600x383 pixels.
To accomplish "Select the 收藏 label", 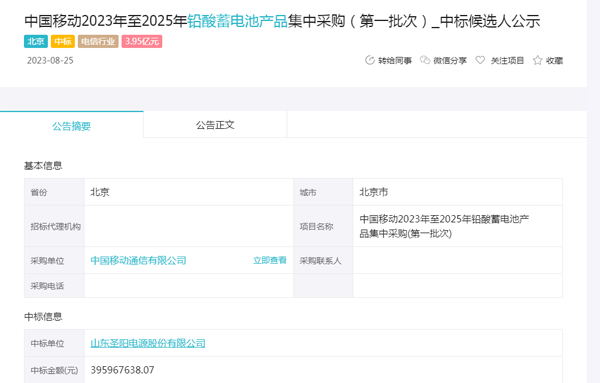I will click(x=554, y=60).
